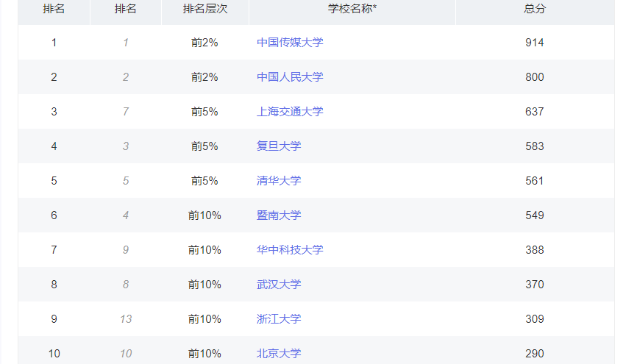Click 前10% in the 华中科技大学 row
623x364 pixels.
[204, 250]
